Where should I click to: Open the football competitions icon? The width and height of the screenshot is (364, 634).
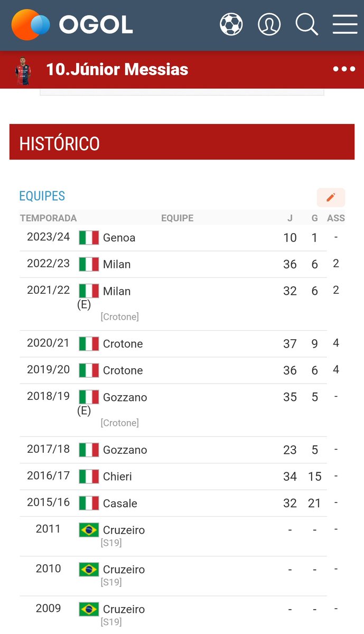click(x=231, y=24)
